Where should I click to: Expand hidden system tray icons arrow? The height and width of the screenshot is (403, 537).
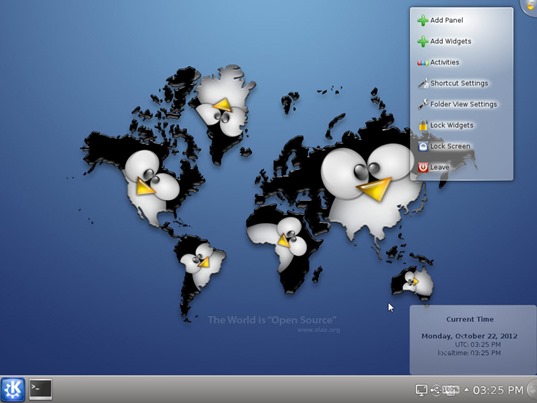(466, 390)
